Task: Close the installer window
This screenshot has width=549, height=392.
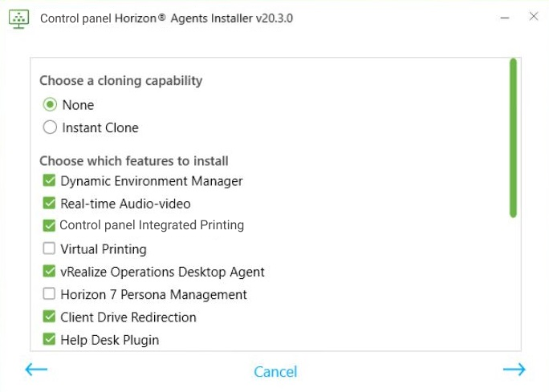Action: [534, 17]
